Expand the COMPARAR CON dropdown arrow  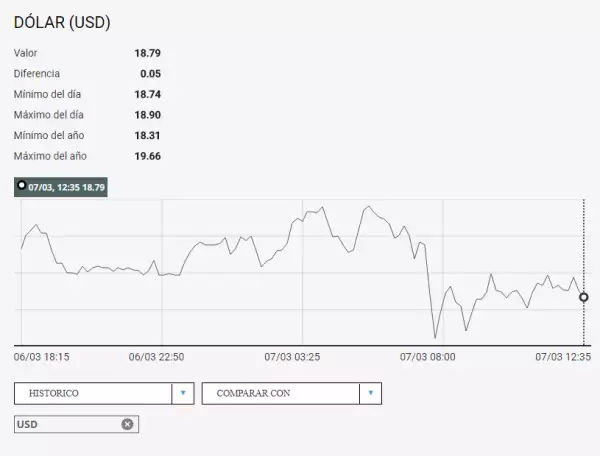tap(371, 393)
